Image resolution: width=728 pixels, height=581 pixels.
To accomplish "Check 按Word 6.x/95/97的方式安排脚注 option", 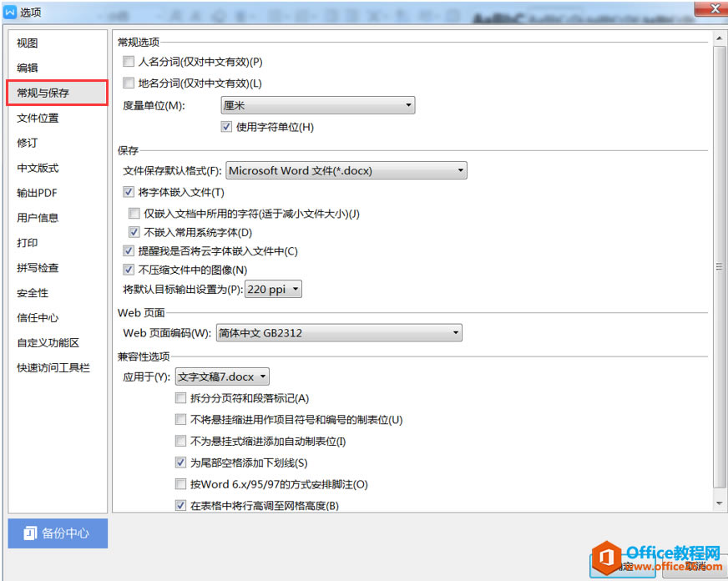I will (180, 484).
